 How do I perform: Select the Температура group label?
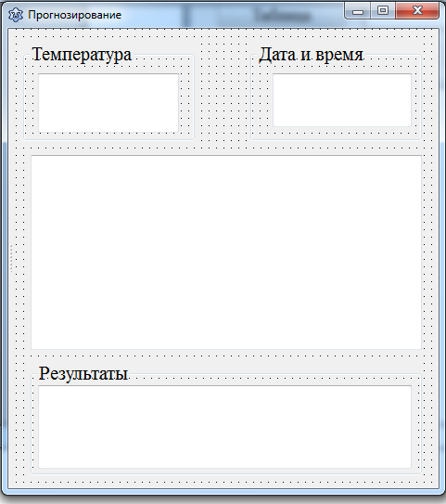click(82, 55)
